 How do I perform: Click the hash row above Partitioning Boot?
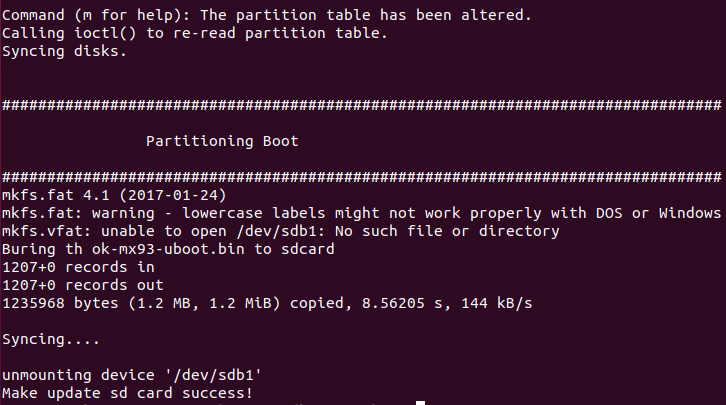[362, 105]
